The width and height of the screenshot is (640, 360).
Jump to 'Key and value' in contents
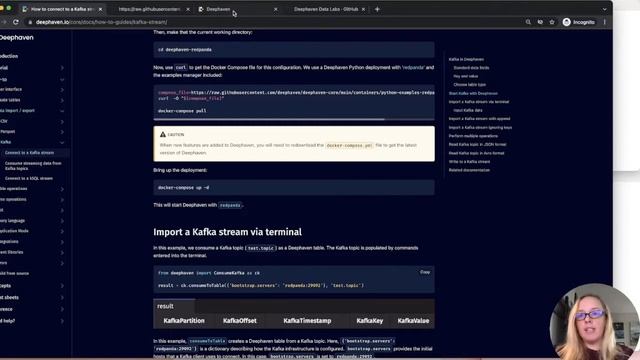[466, 76]
